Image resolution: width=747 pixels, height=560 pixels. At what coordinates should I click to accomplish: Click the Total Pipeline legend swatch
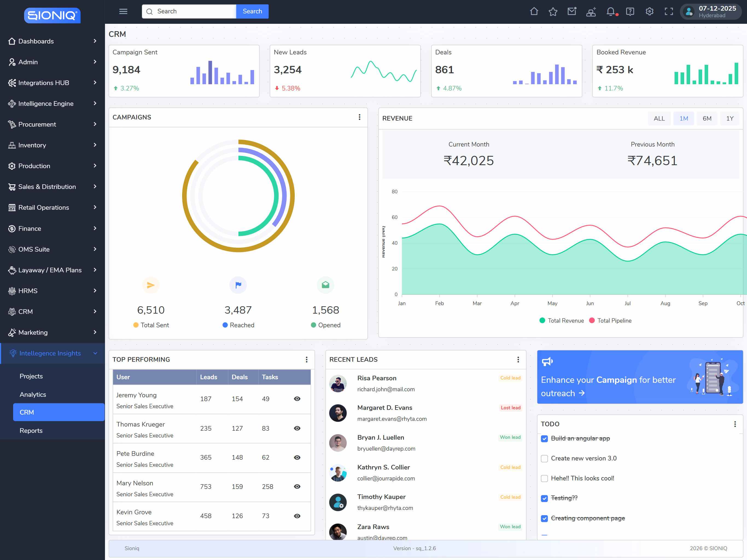click(x=592, y=320)
